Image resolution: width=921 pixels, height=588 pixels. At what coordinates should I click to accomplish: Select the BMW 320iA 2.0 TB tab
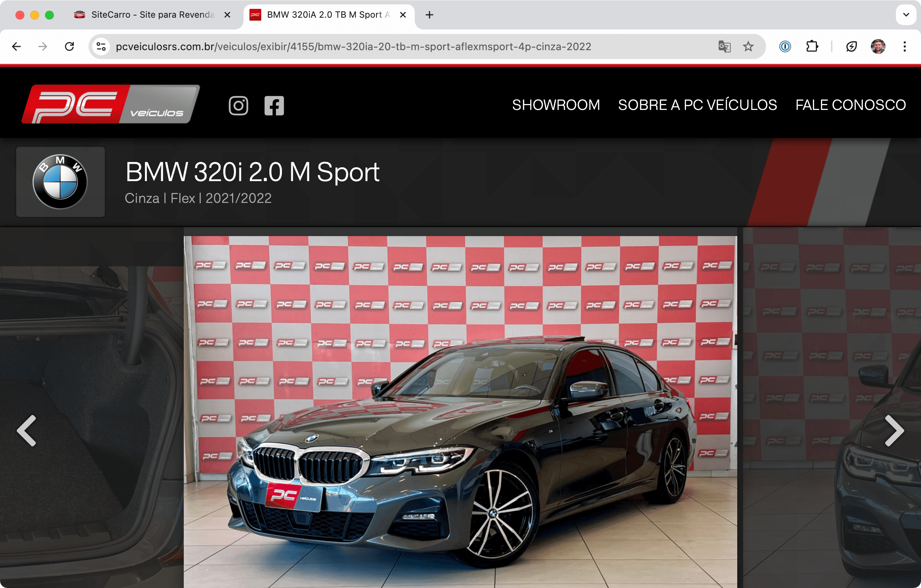click(328, 15)
